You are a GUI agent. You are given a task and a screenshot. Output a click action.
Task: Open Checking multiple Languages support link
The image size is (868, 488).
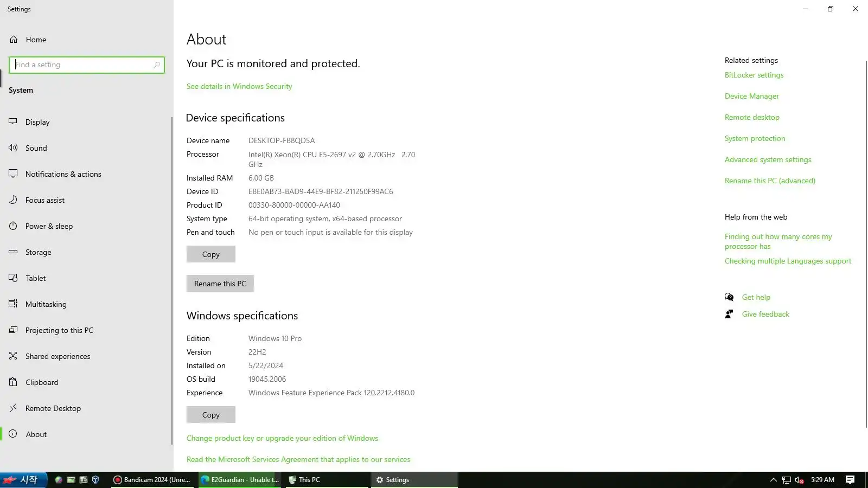coord(788,261)
